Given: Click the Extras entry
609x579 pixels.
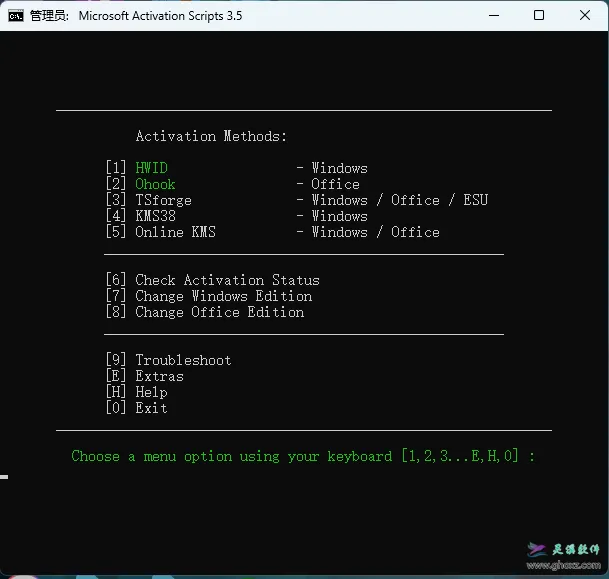Looking at the screenshot, I should [x=160, y=376].
